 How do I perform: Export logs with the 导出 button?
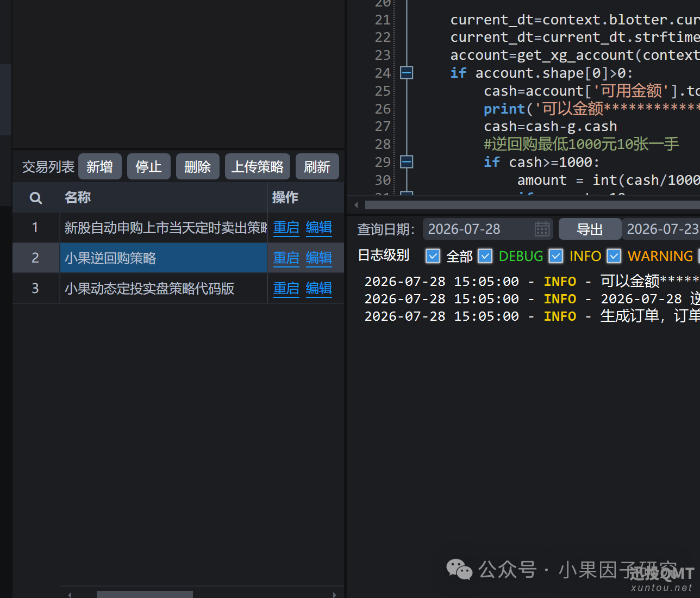point(590,229)
